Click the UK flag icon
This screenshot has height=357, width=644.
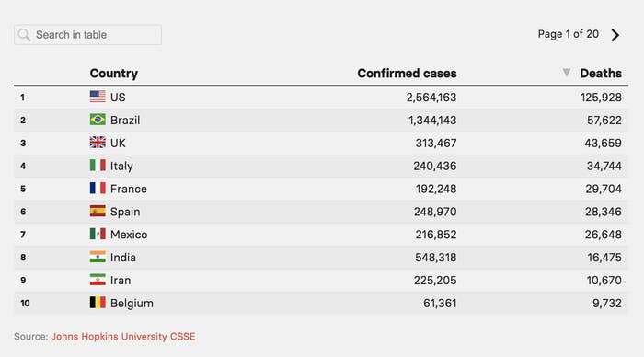tap(98, 142)
